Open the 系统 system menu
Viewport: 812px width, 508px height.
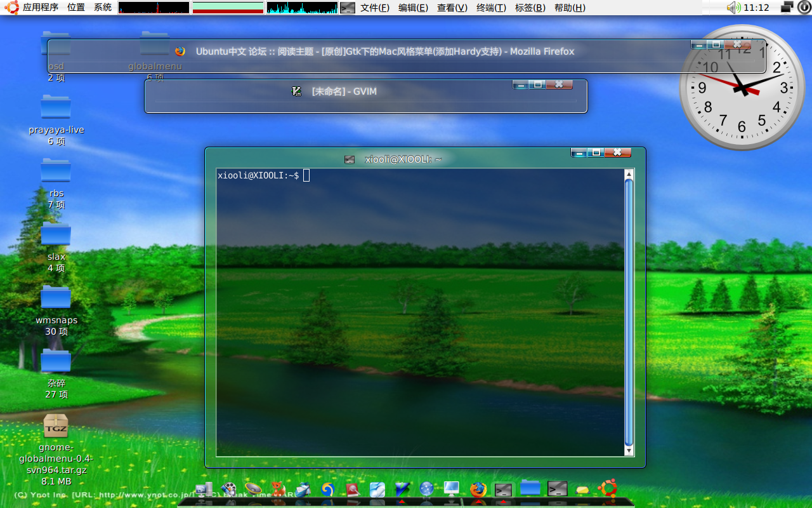click(x=102, y=8)
